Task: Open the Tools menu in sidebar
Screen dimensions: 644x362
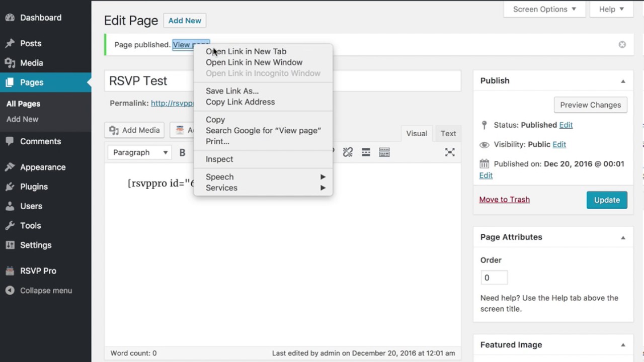Action: pyautogui.click(x=30, y=226)
